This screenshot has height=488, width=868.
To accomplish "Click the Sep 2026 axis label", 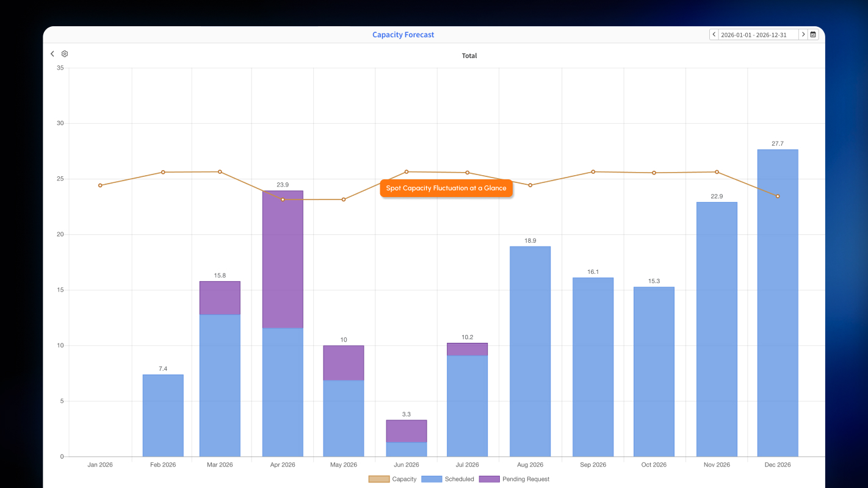I will click(593, 465).
